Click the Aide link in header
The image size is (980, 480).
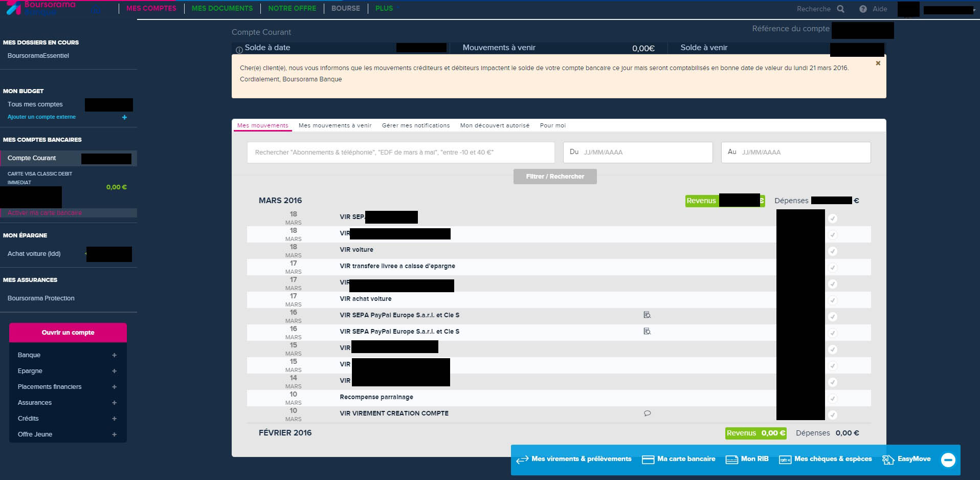pos(880,9)
